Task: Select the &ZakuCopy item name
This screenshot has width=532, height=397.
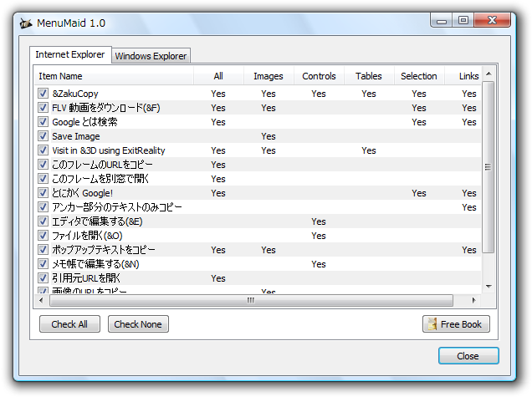Action: pyautogui.click(x=75, y=94)
